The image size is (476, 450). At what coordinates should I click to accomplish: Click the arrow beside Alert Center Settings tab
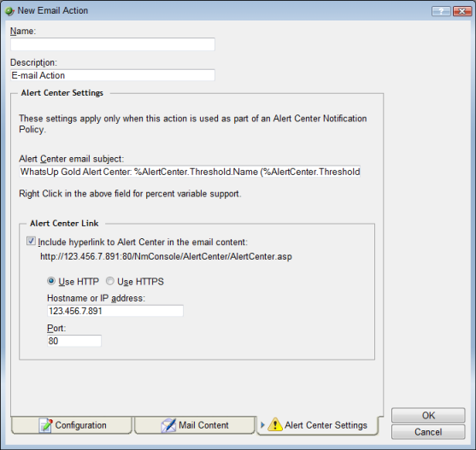(262, 425)
